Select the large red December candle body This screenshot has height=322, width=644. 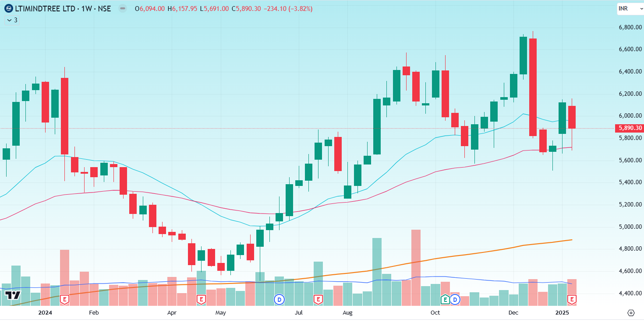pyautogui.click(x=533, y=87)
